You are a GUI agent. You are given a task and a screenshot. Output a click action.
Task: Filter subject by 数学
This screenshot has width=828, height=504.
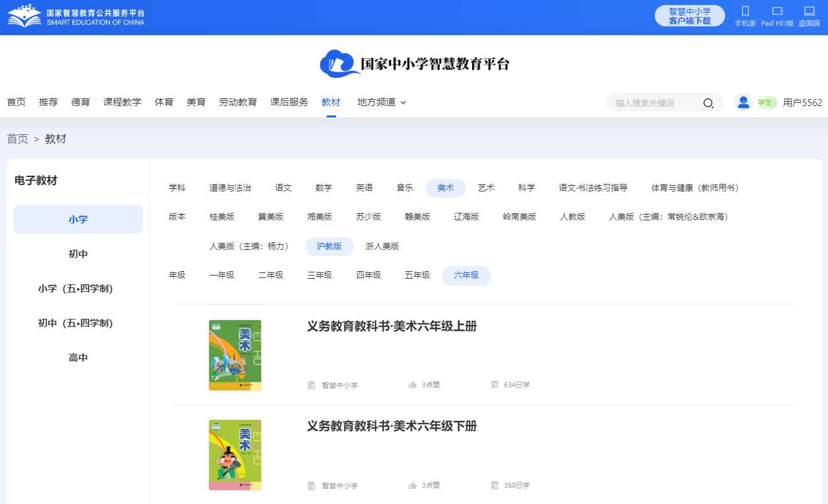pos(324,188)
